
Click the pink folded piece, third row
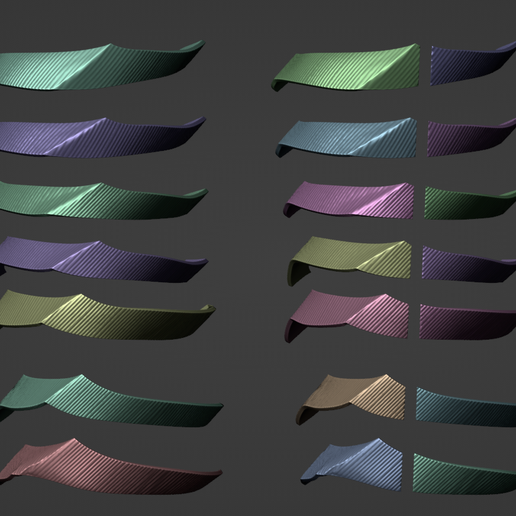click(x=349, y=199)
